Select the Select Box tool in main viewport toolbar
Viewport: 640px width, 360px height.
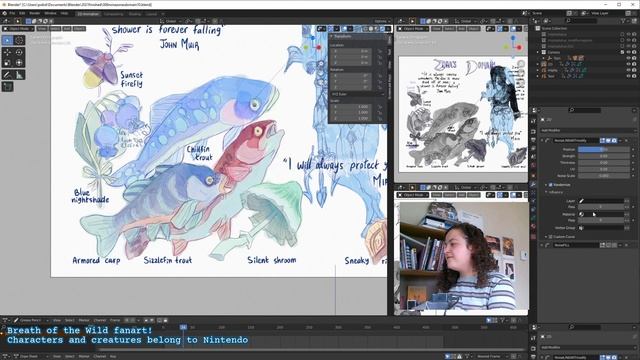point(7,40)
